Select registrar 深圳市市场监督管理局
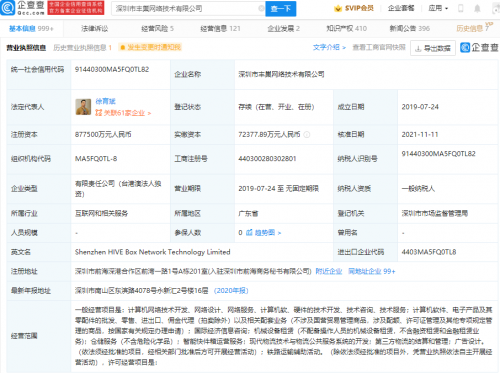Screen dimensions: 500x373 pos(435,213)
